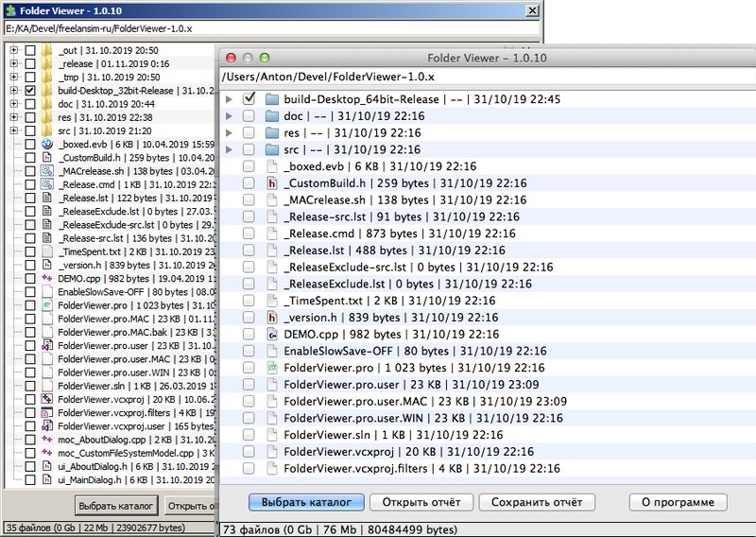756x537 pixels.
Task: Check the _TimeSpent.txt checkbox in Mac window
Action: (x=249, y=301)
